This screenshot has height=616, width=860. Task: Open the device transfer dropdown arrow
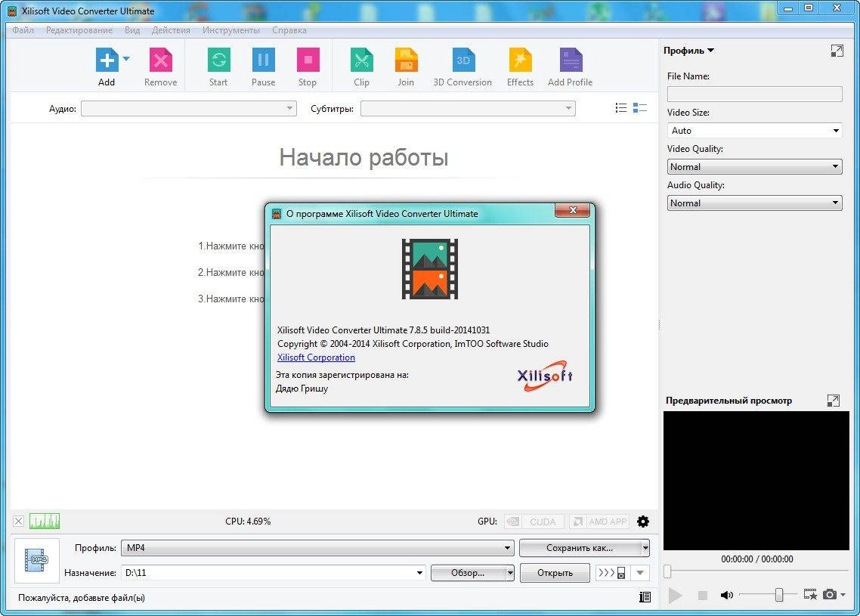point(640,573)
